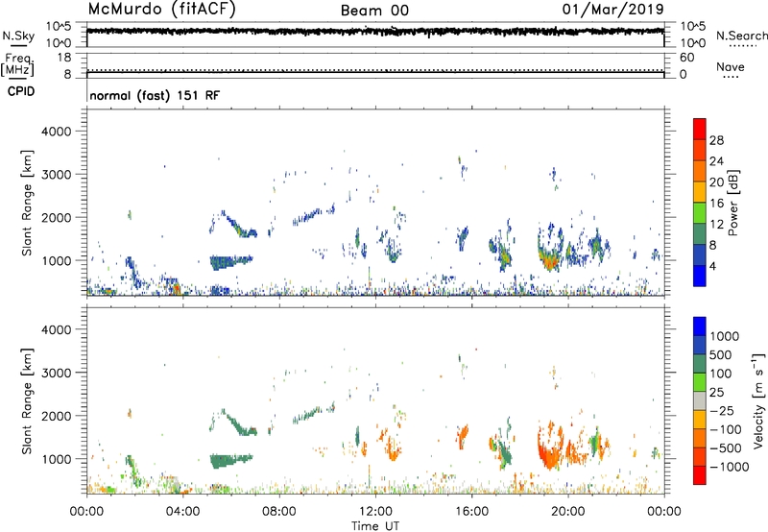The height and width of the screenshot is (532, 768).
Task: Click the date "01/Mar/2019"
Action: coord(612,10)
